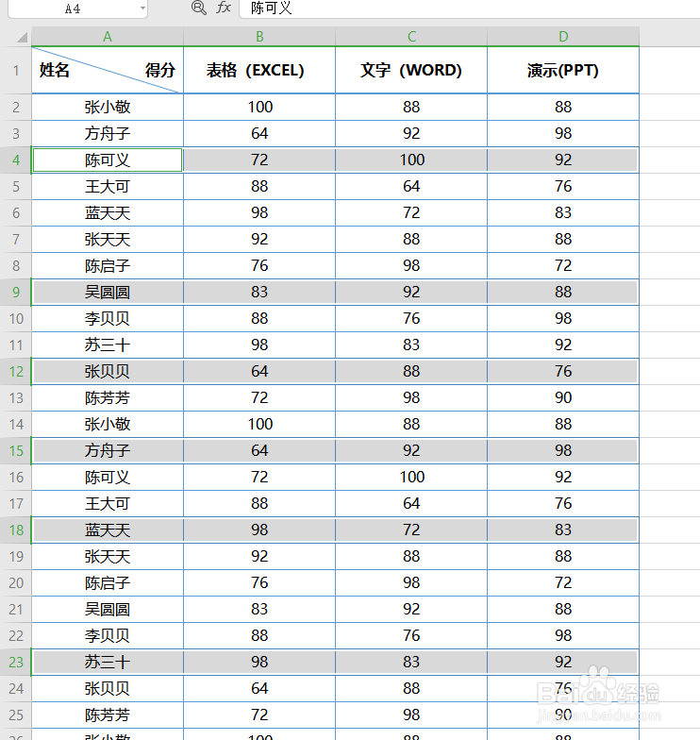Click the 64 in row 17 WORD column
The width and height of the screenshot is (700, 740).
click(411, 504)
